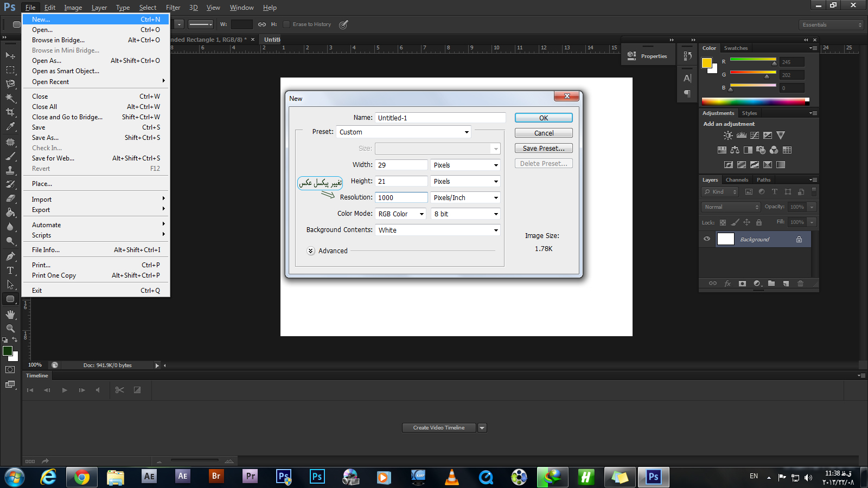Select the Paint Bucket tool
Screen dimensions: 868x488
point(10,213)
